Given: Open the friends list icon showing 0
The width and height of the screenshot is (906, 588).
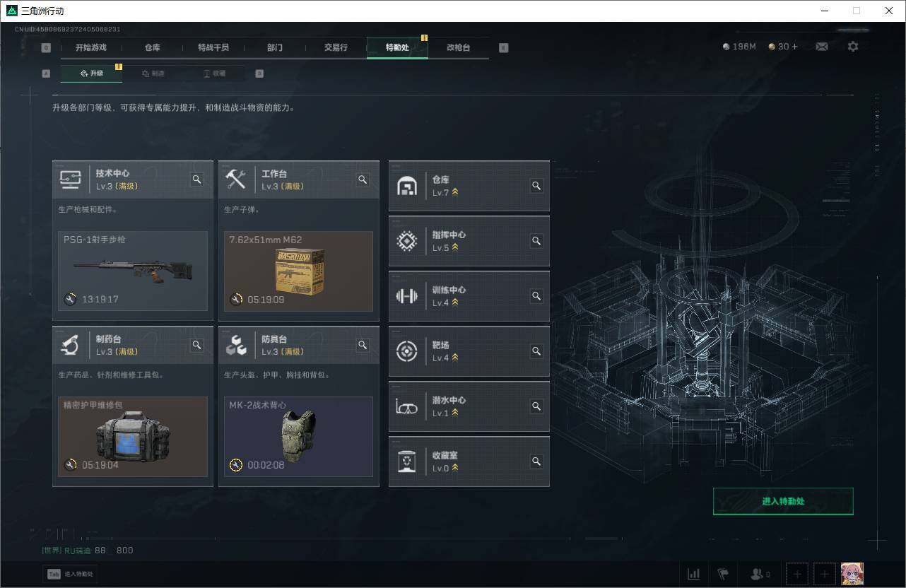Looking at the screenshot, I should [x=756, y=574].
